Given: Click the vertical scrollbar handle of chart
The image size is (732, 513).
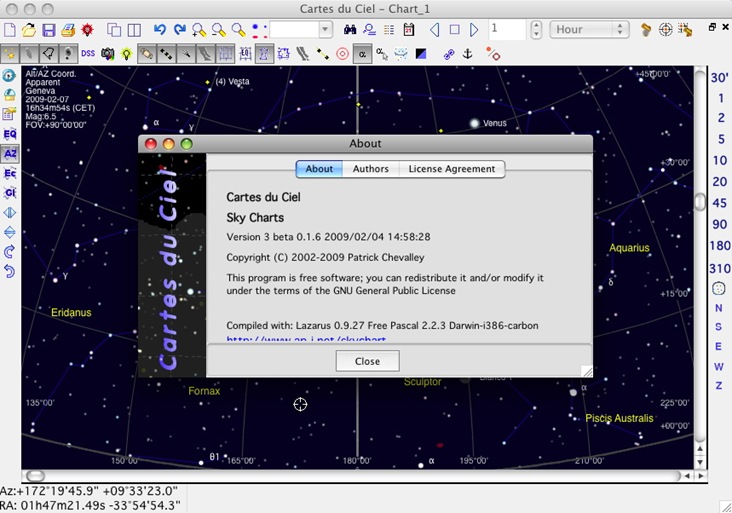Looking at the screenshot, I should 700,202.
